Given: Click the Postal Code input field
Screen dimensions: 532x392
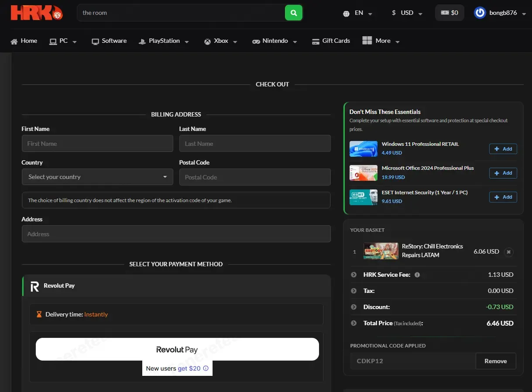Looking at the screenshot, I should 255,177.
